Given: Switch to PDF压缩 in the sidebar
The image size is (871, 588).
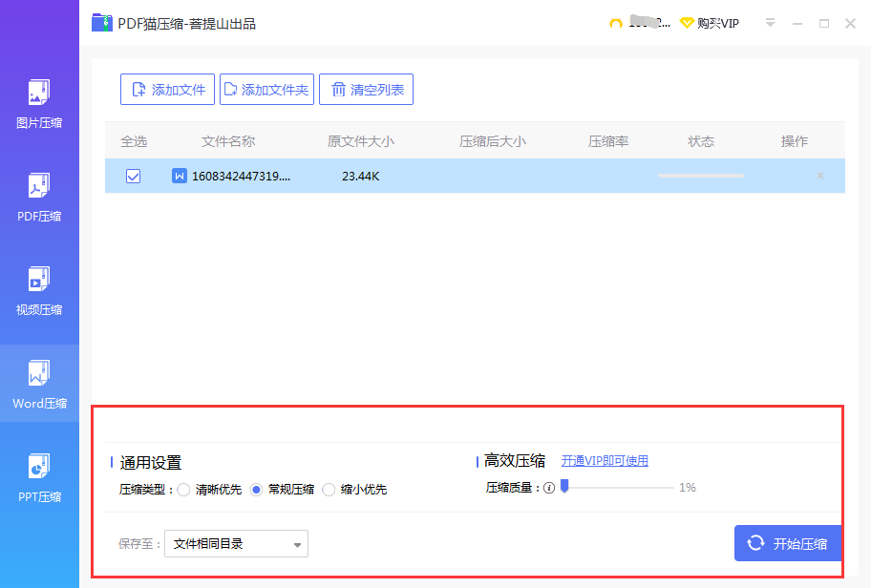Looking at the screenshot, I should coord(39,197).
